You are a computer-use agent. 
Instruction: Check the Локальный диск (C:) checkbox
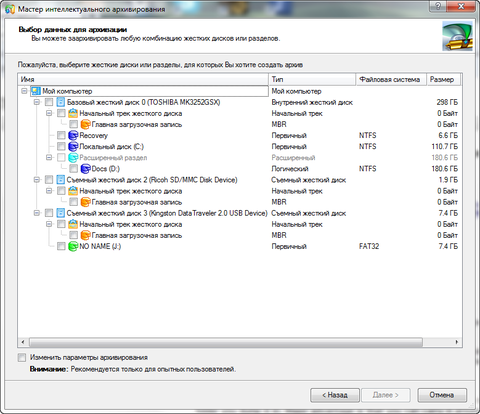[61, 146]
